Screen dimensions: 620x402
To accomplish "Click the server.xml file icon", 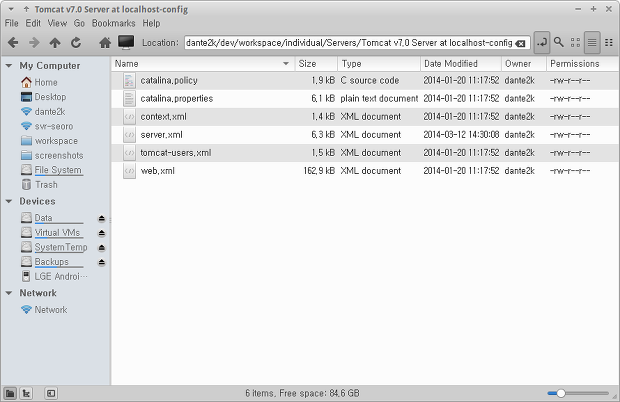I will click(x=129, y=135).
